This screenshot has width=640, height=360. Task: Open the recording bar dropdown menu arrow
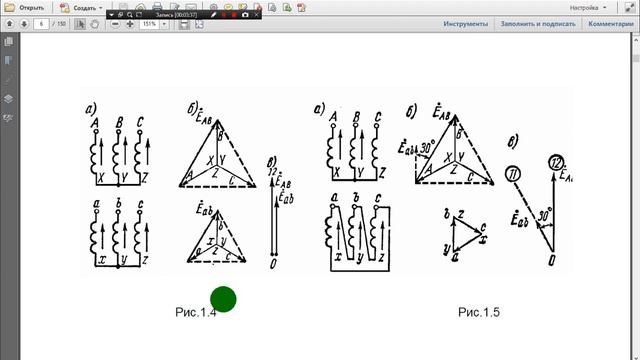[x=111, y=15]
